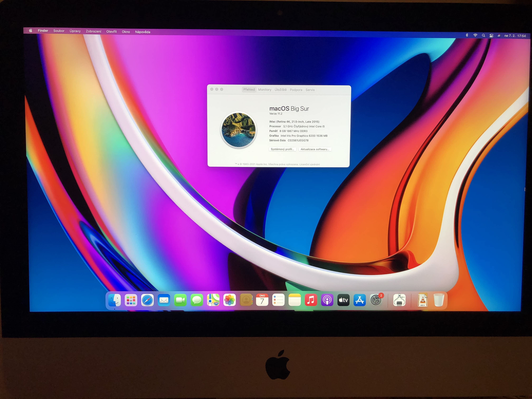532x399 pixels.
Task: Click the Bluetooth menu bar icon
Action: [x=467, y=35]
